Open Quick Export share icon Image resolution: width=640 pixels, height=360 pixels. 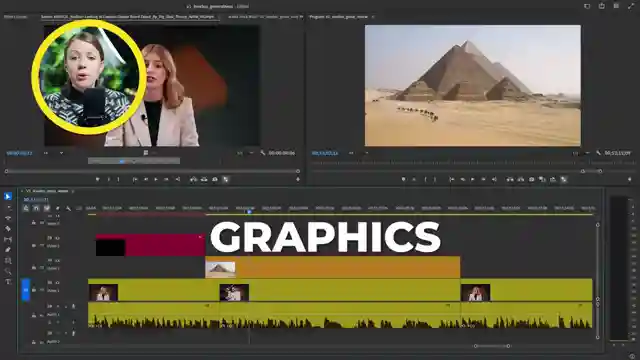click(x=602, y=6)
